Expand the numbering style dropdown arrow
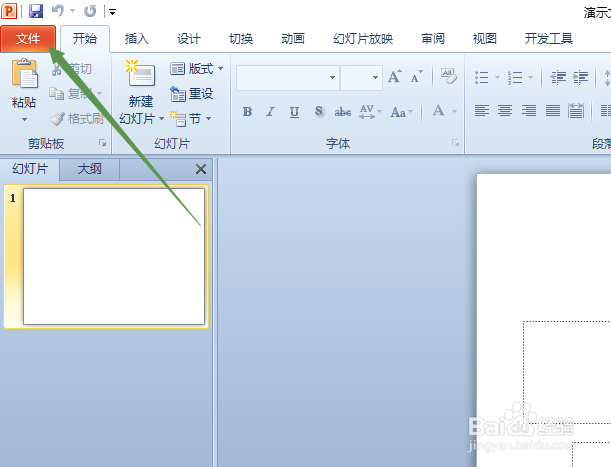The width and height of the screenshot is (611, 467). tap(530, 77)
